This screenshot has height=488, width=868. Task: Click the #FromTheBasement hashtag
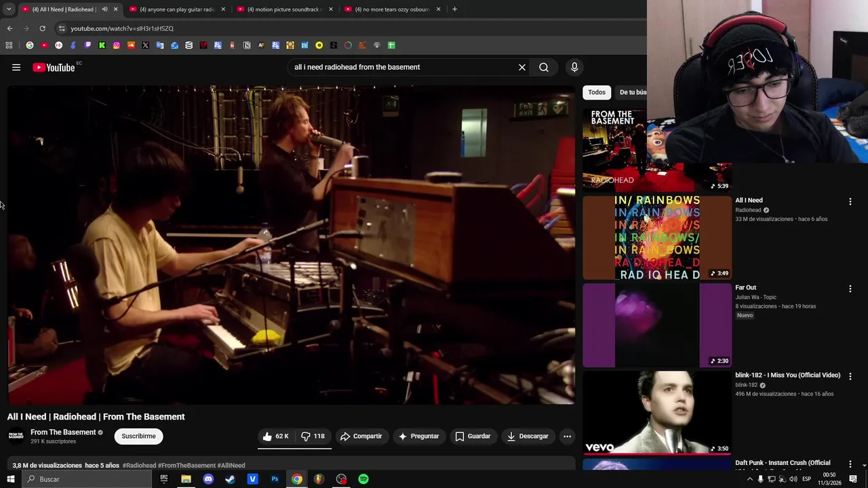coord(186,466)
